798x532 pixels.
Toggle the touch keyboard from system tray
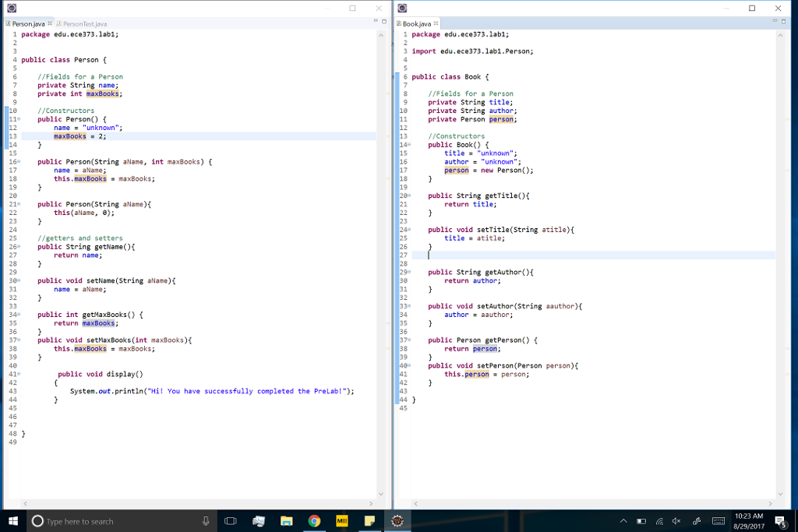tap(719, 520)
